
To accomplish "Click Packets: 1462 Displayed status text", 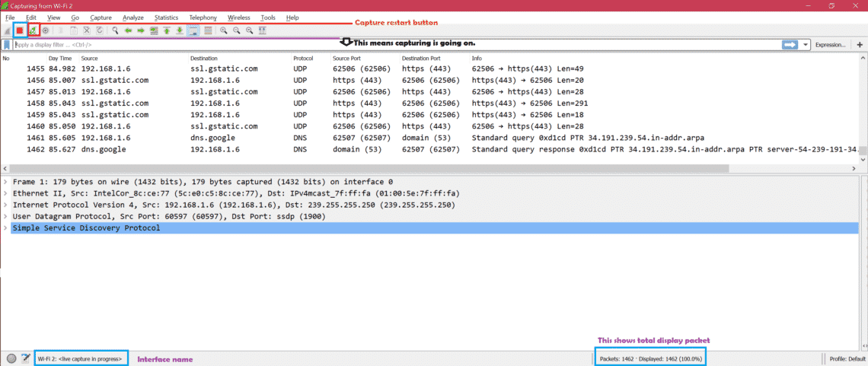I will point(651,359).
